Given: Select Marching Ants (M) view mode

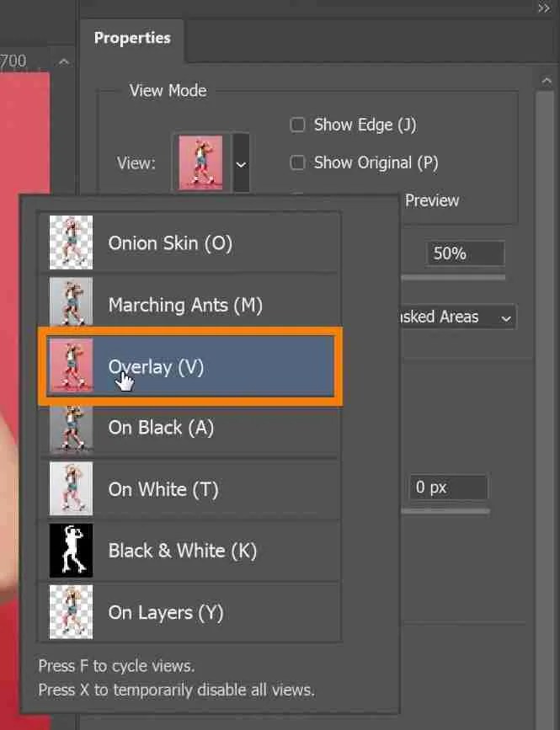Looking at the screenshot, I should coord(189,305).
